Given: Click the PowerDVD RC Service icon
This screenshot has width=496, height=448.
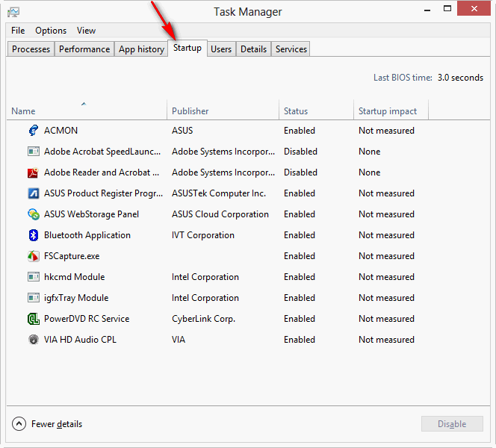Looking at the screenshot, I should (x=33, y=319).
